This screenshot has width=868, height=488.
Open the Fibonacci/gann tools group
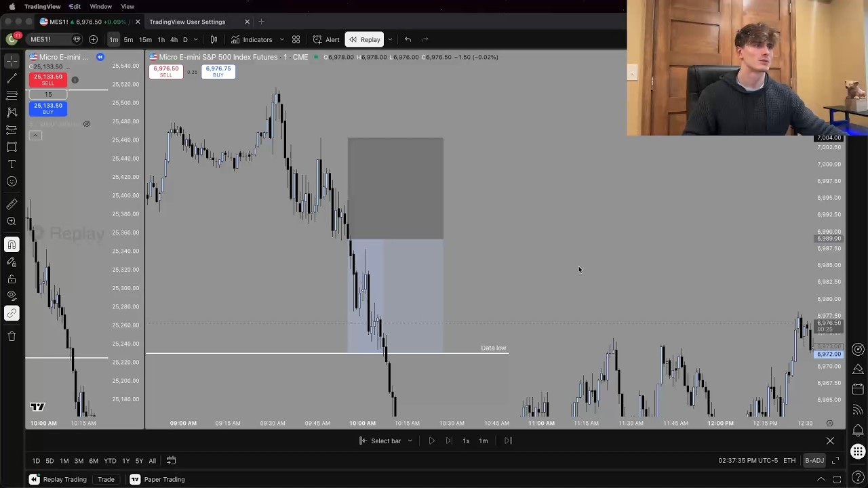(x=12, y=96)
